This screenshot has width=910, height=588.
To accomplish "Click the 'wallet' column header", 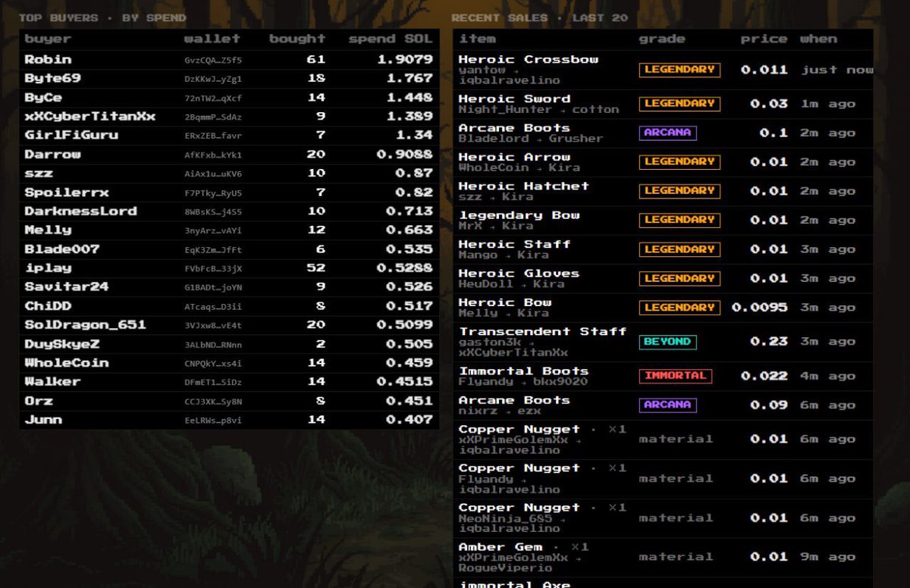I will 212,39.
